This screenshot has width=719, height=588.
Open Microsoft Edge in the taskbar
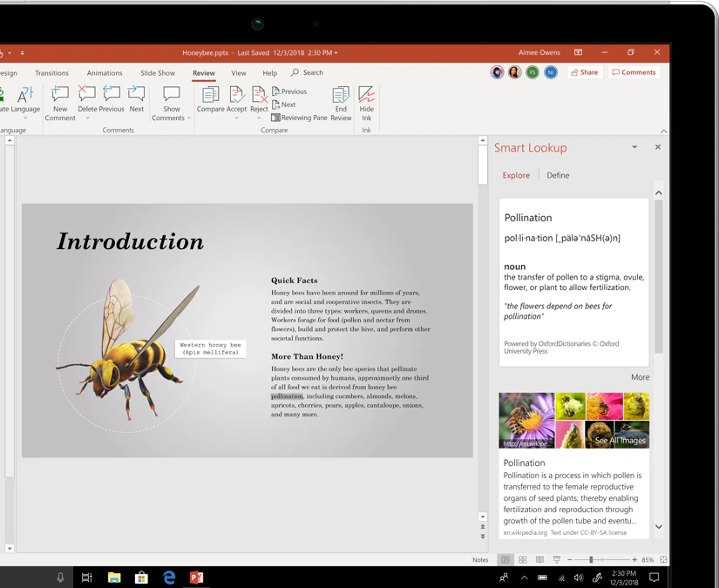click(169, 578)
